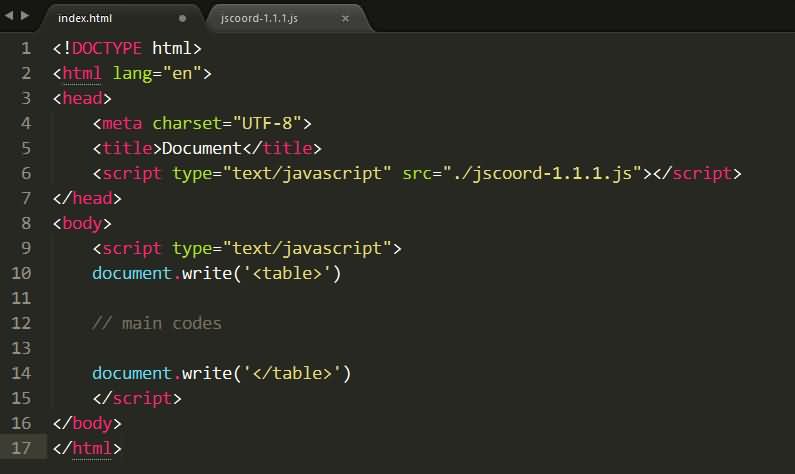Image resolution: width=795 pixels, height=474 pixels.
Task: Click line number 1 in the gutter
Action: coord(26,48)
